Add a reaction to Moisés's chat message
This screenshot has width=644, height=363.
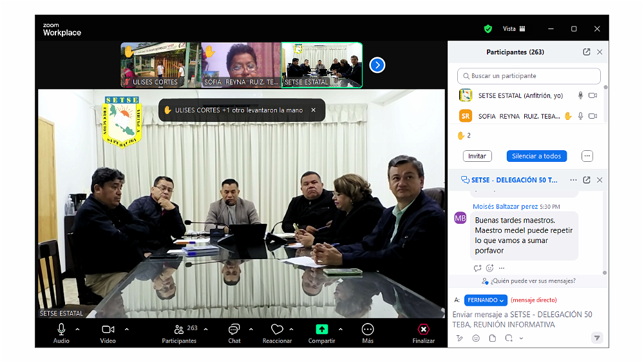coord(489,268)
